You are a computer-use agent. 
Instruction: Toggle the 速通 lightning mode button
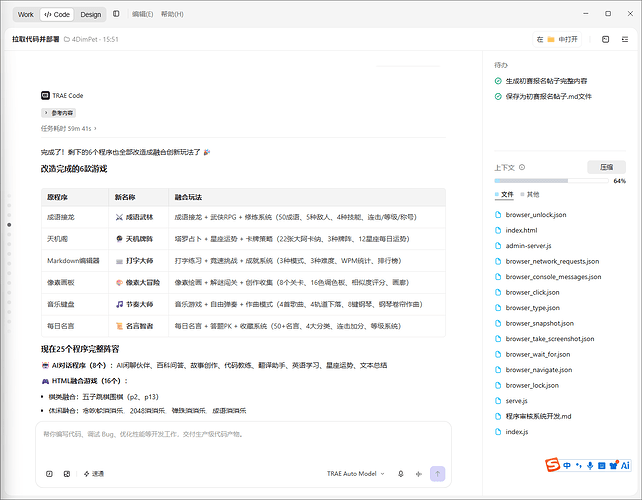(93, 474)
